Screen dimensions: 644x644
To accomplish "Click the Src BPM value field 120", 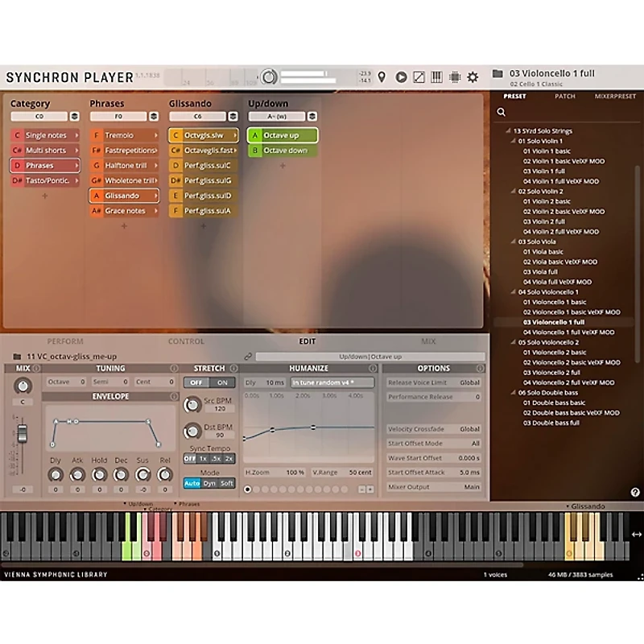I will point(220,409).
